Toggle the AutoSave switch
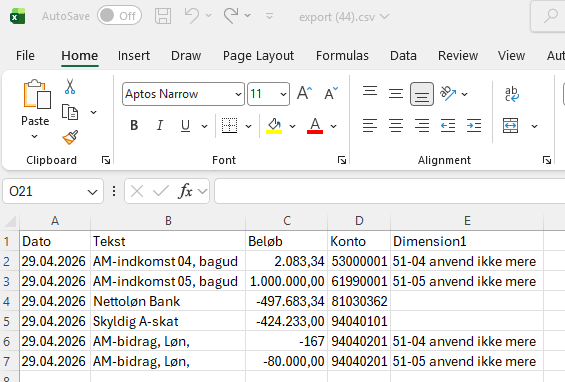This screenshot has width=565, height=382. click(x=119, y=15)
